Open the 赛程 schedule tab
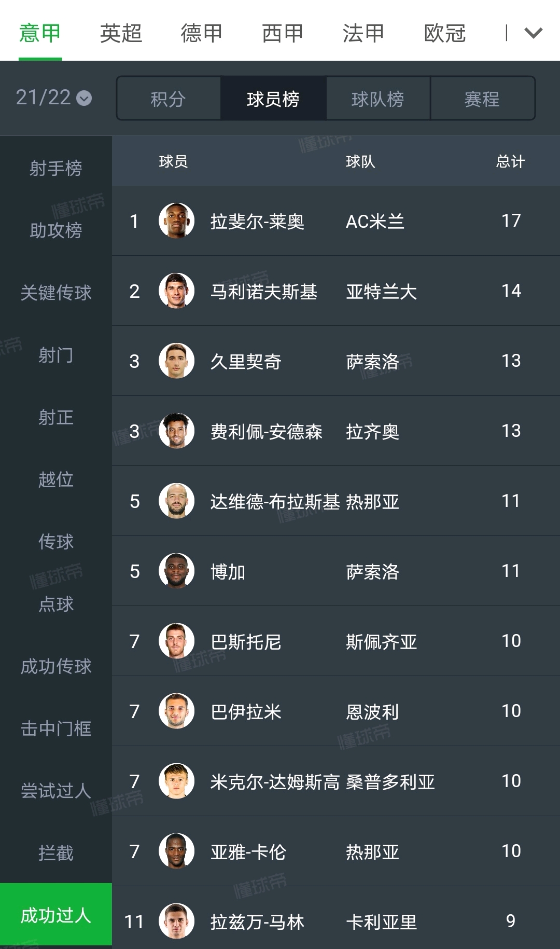Screen dimensions: 560x949 coord(482,99)
